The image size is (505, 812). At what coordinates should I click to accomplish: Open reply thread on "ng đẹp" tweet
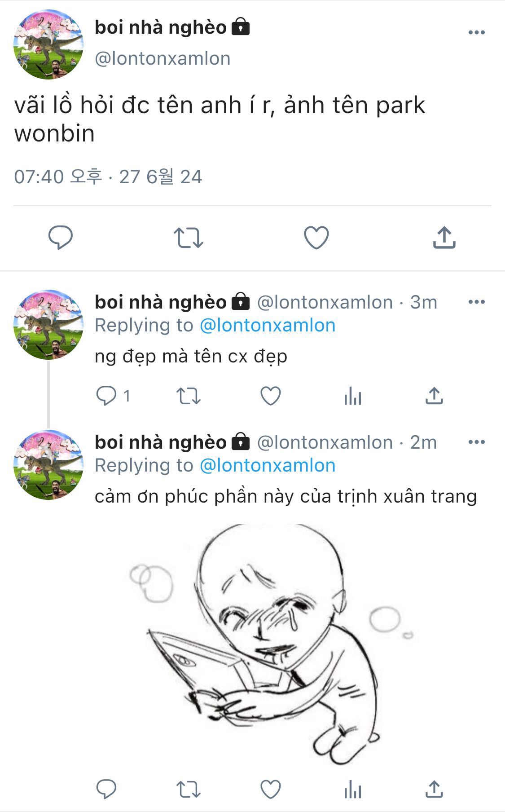pyautogui.click(x=106, y=396)
